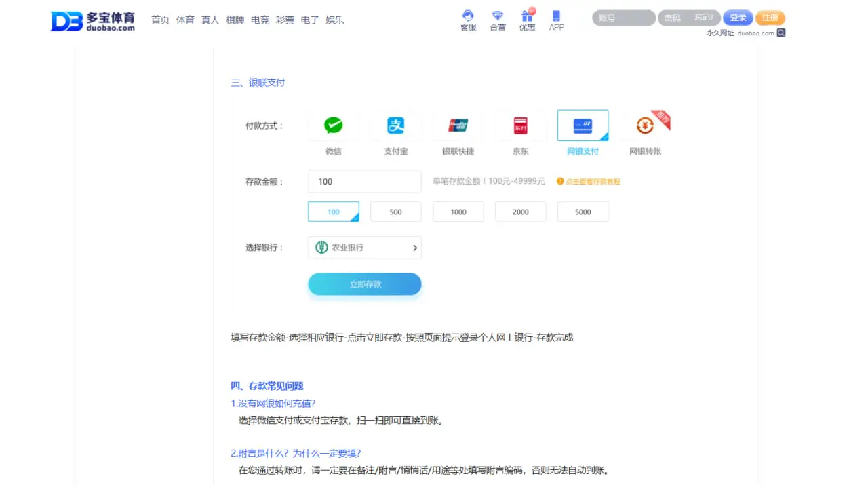Select the 网银支付 online banking icon
Screen dimensions: 868x485
[583, 125]
